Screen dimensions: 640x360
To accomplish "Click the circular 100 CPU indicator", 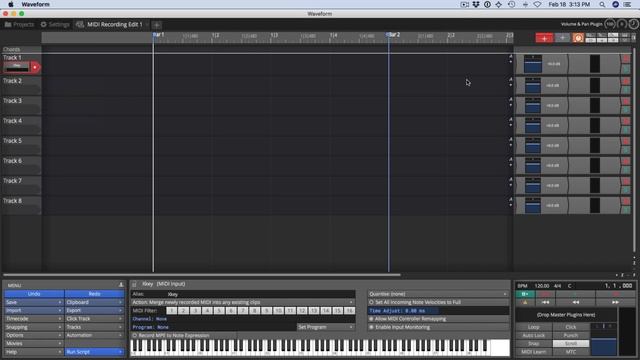I will [610, 24].
